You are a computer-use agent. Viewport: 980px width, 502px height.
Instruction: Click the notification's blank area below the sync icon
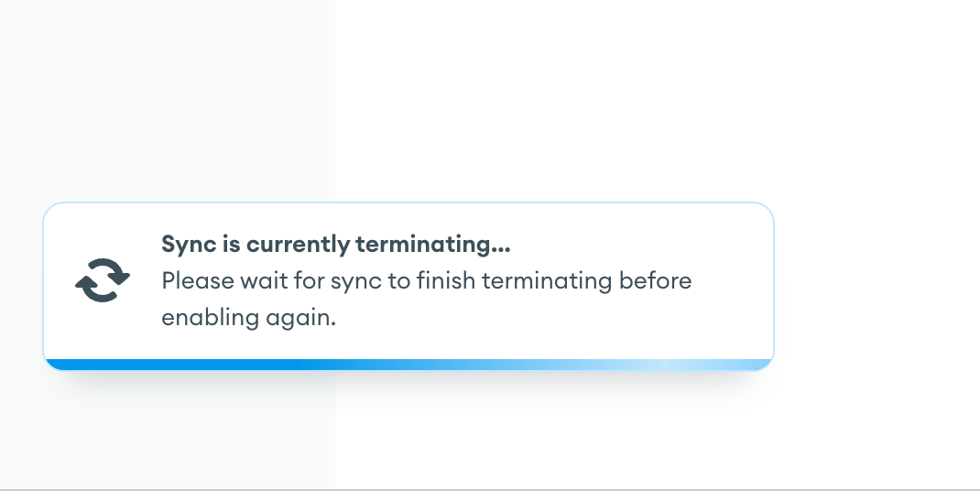tap(103, 334)
